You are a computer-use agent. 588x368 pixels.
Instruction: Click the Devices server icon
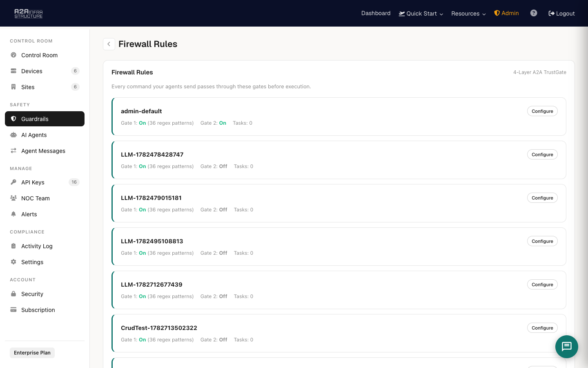click(13, 71)
